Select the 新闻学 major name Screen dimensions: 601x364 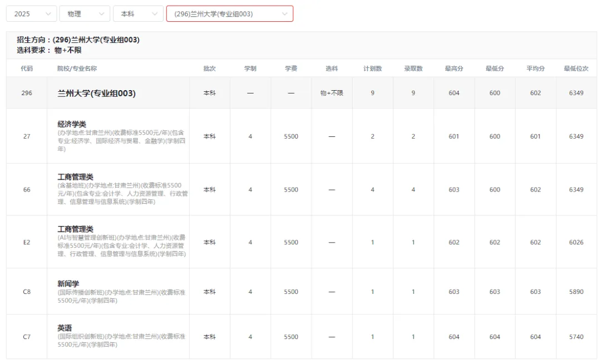click(68, 283)
